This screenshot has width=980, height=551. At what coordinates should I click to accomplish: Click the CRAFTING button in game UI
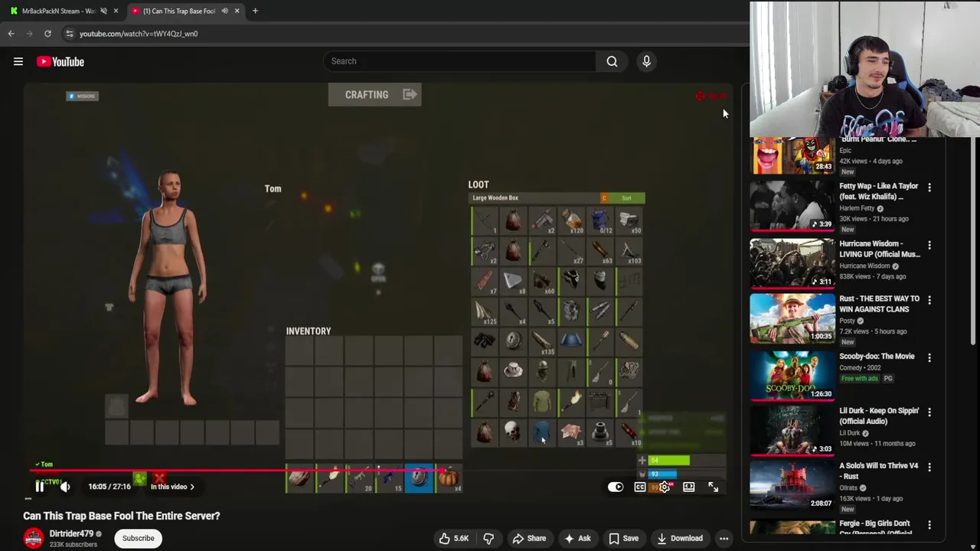374,95
